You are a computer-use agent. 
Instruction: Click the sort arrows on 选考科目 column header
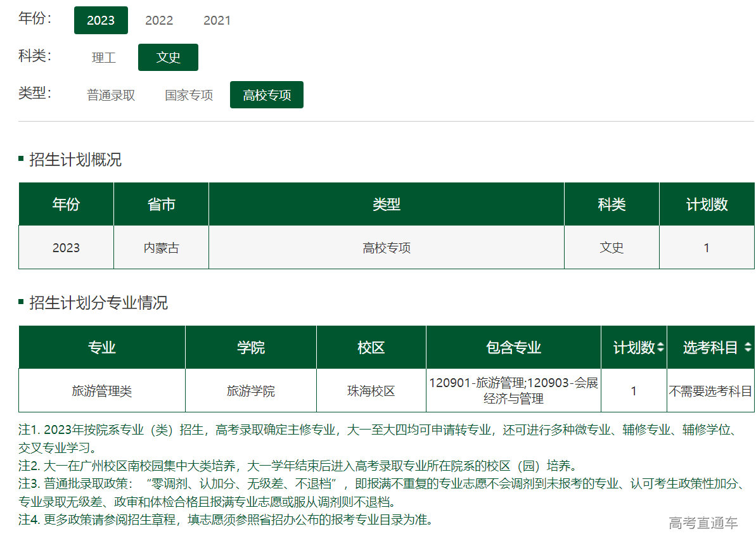pos(749,347)
